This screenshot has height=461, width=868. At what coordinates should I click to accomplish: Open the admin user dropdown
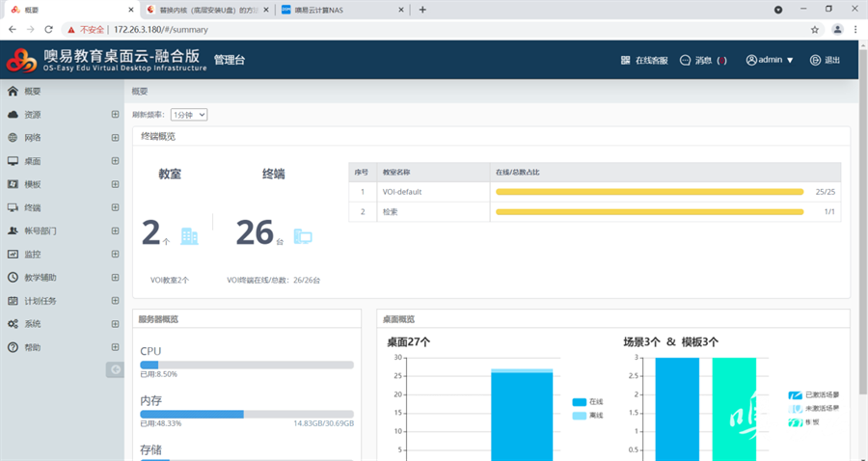coord(770,60)
